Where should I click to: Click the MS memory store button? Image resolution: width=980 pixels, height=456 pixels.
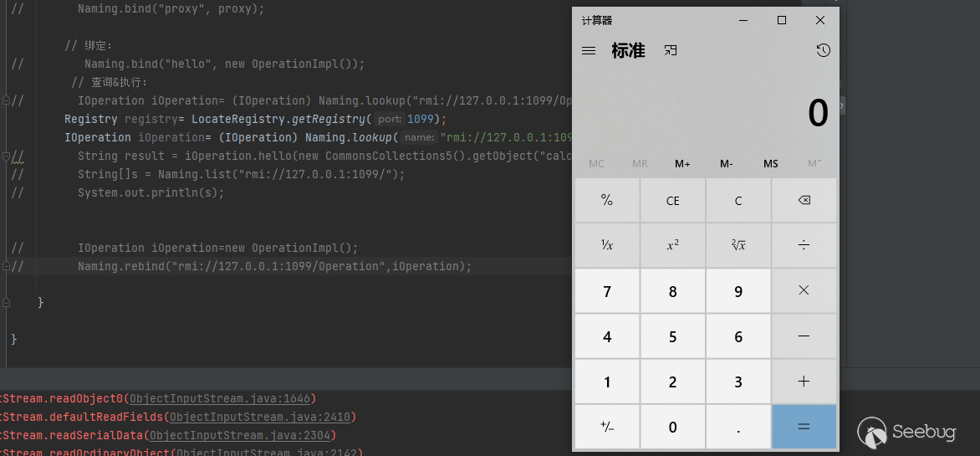point(770,164)
